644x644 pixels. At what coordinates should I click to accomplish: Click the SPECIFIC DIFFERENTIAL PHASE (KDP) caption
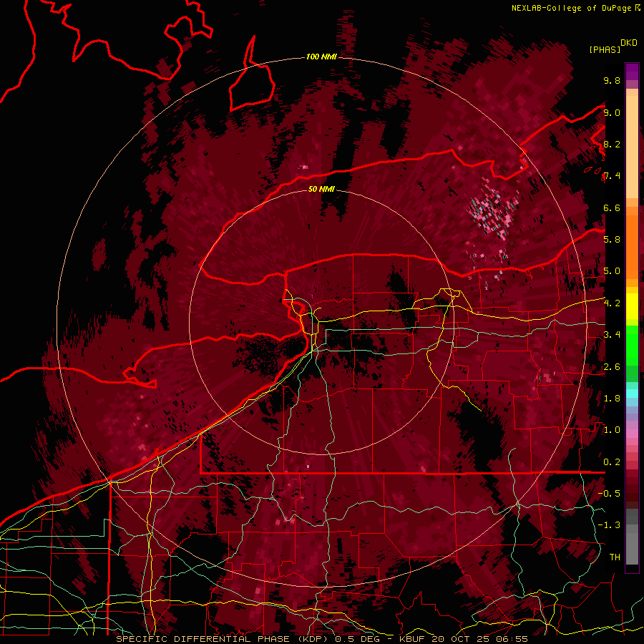[223, 639]
